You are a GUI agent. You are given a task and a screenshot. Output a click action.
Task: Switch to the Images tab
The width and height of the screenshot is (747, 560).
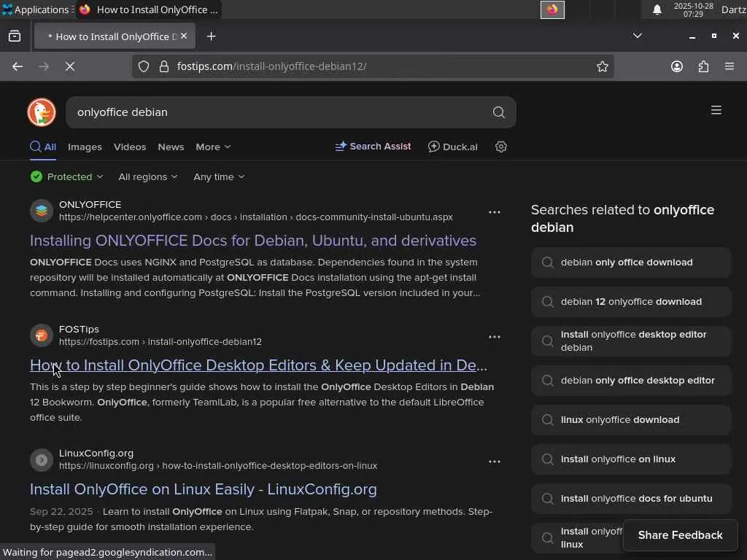(85, 147)
